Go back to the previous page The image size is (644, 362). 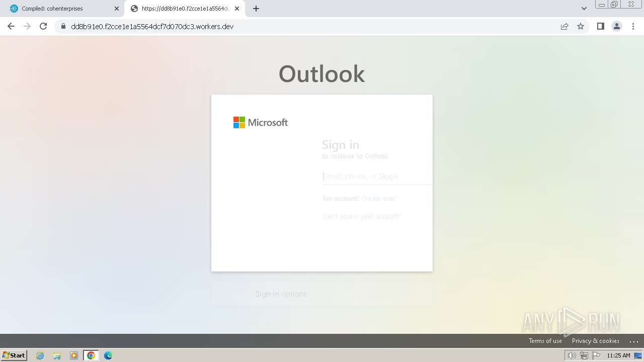pyautogui.click(x=11, y=26)
